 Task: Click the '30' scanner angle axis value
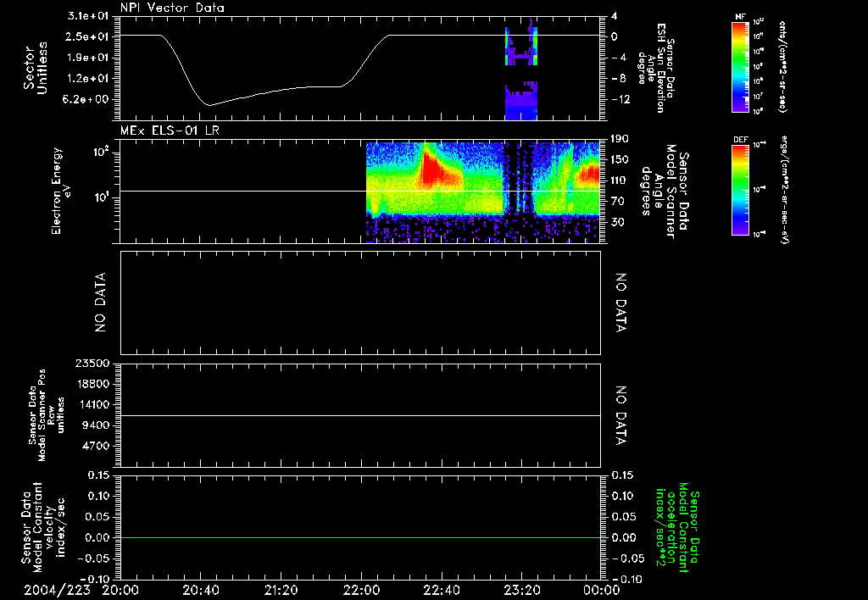coord(617,223)
